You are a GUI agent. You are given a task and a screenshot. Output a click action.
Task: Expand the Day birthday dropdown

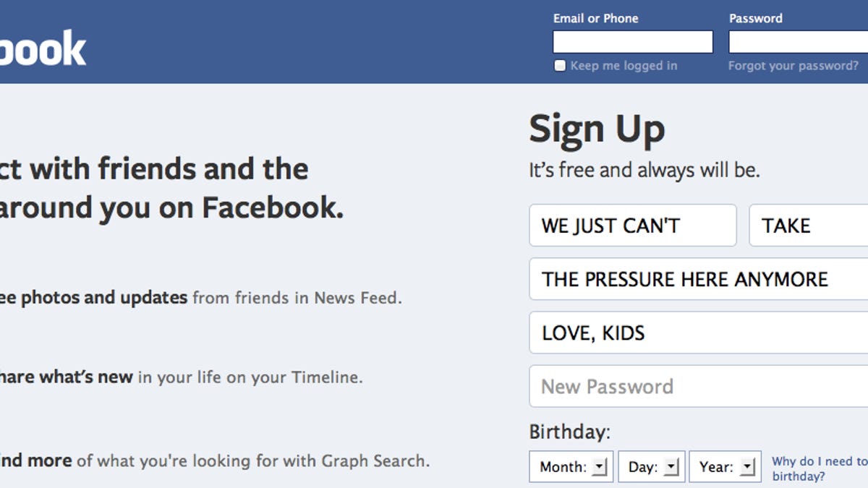coord(652,467)
